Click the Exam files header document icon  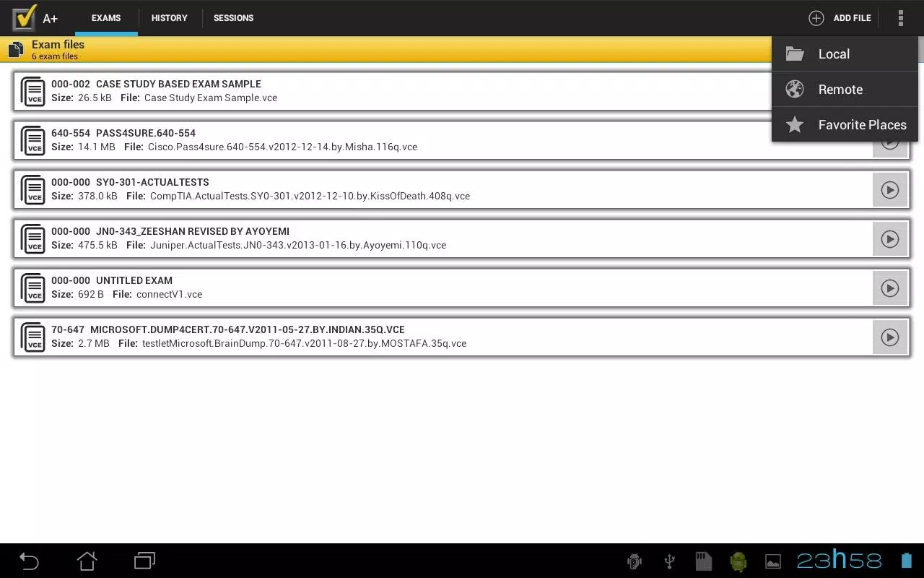pyautogui.click(x=16, y=49)
